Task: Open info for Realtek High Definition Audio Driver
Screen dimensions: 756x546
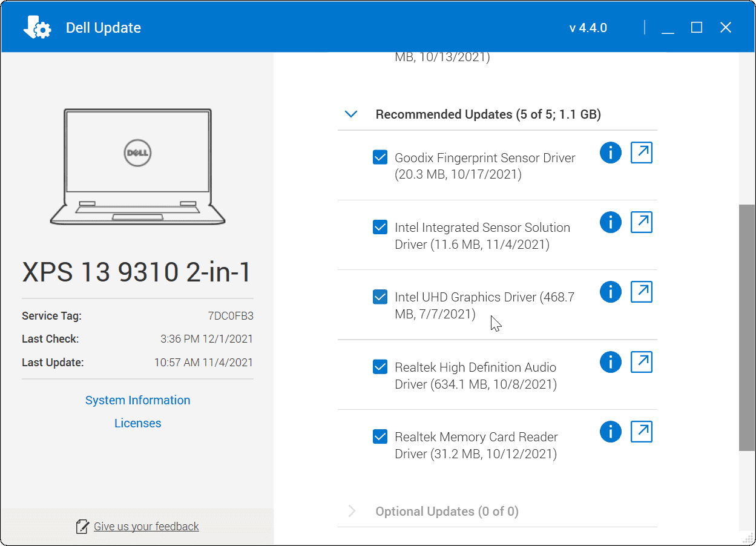Action: [x=610, y=362]
